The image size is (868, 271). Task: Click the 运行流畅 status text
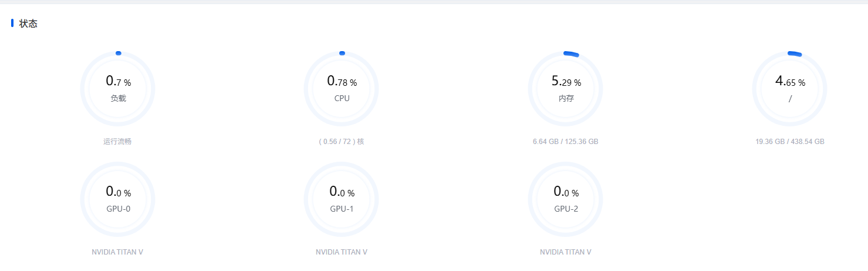coord(117,142)
